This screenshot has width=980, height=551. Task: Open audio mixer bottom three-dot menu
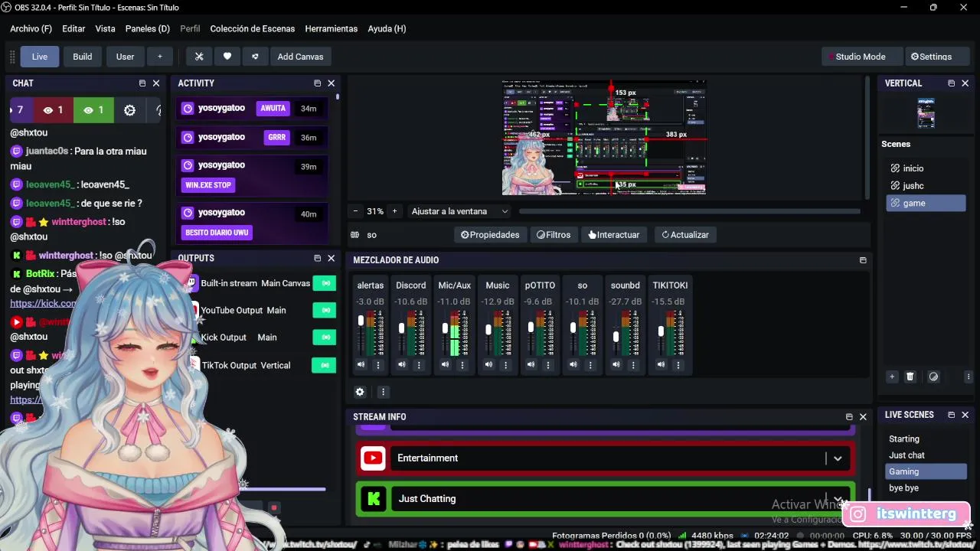383,392
